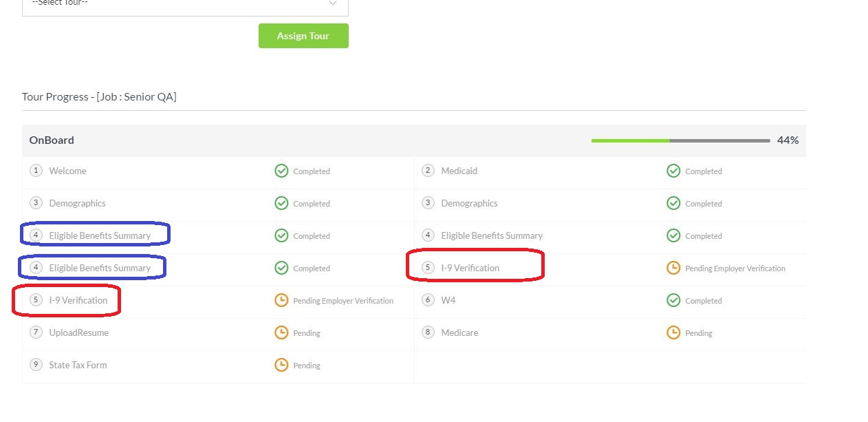This screenshot has width=868, height=422.
Task: Click the OnBoard green progress bar
Action: (x=630, y=140)
